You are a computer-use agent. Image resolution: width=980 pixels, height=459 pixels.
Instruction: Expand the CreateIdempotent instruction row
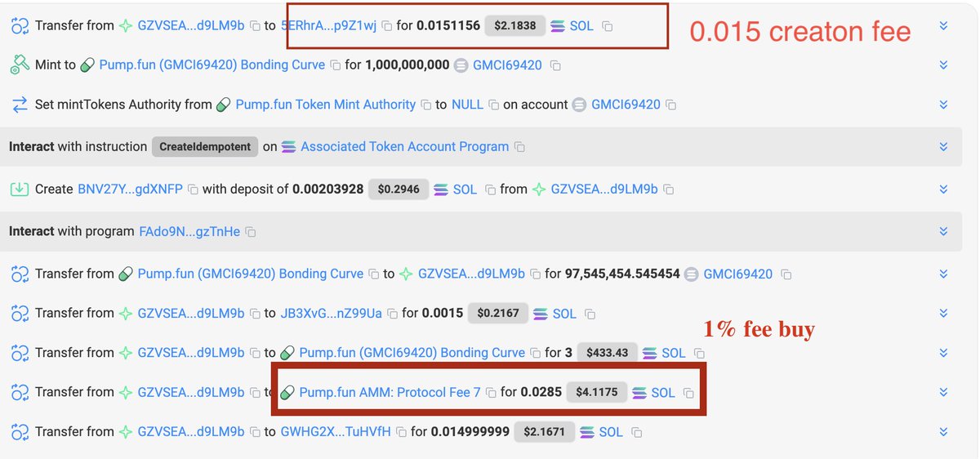tap(943, 147)
